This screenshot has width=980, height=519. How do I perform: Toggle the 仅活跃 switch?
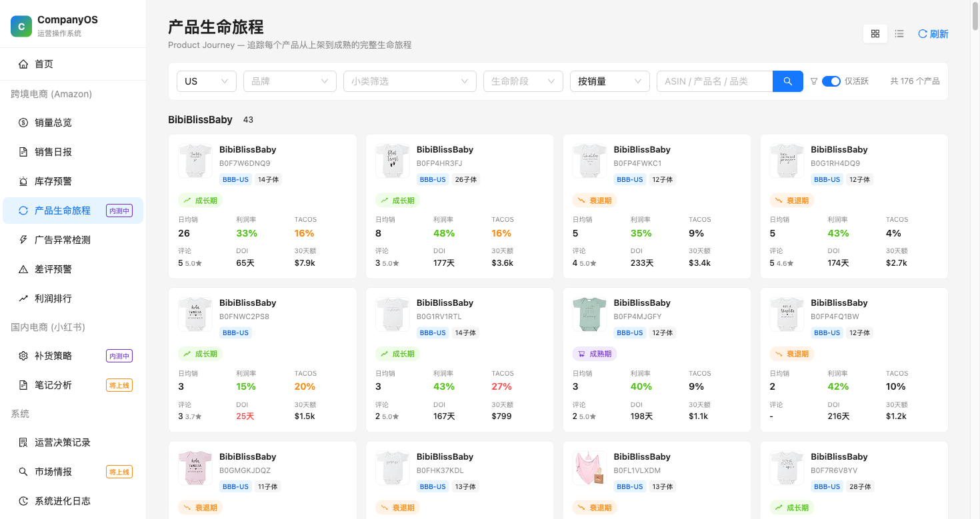point(831,81)
